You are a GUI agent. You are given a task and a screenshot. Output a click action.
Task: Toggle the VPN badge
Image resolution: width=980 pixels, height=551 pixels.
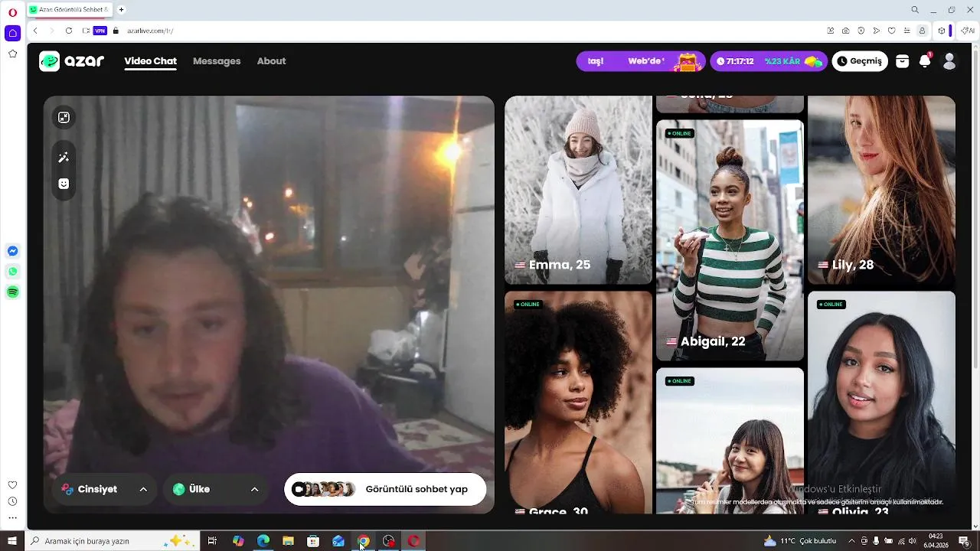100,31
